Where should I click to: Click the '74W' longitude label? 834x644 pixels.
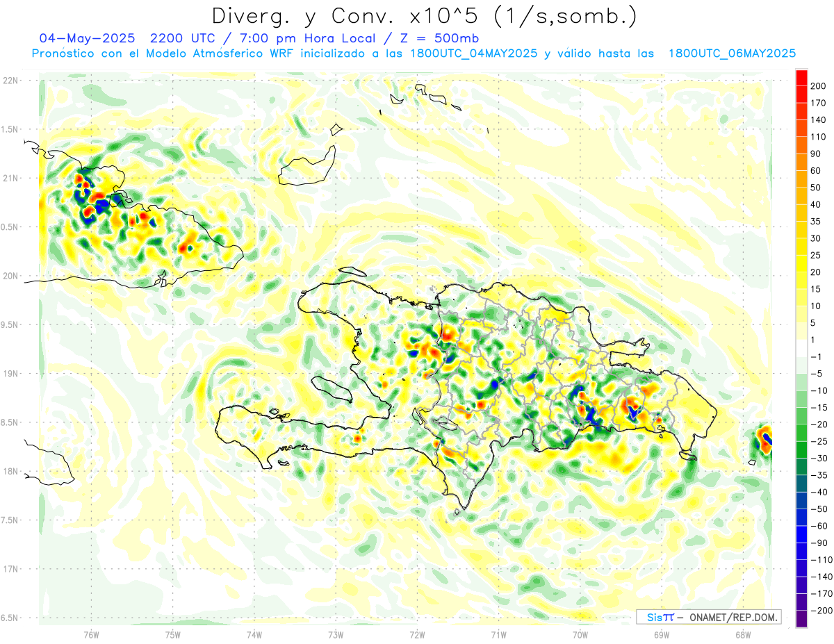click(254, 635)
